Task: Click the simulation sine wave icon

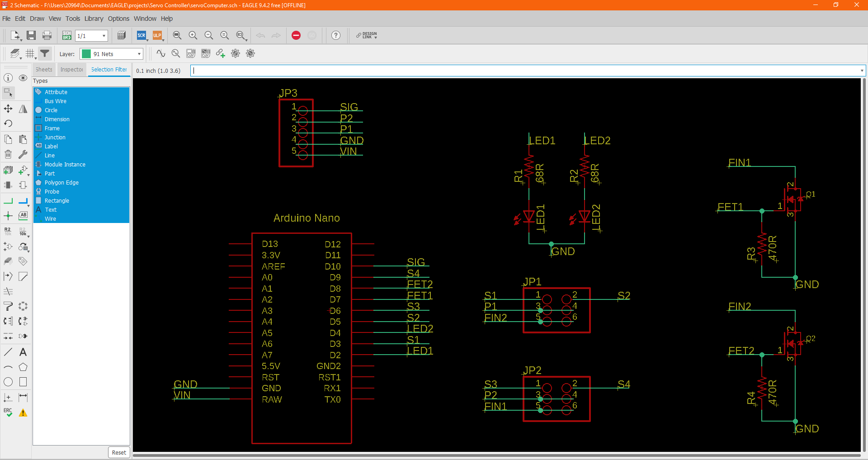Action: click(161, 54)
